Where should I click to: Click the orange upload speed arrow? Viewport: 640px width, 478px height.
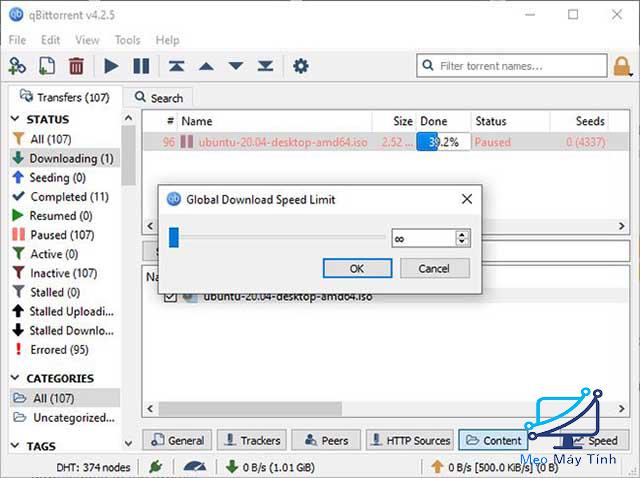(x=437, y=467)
